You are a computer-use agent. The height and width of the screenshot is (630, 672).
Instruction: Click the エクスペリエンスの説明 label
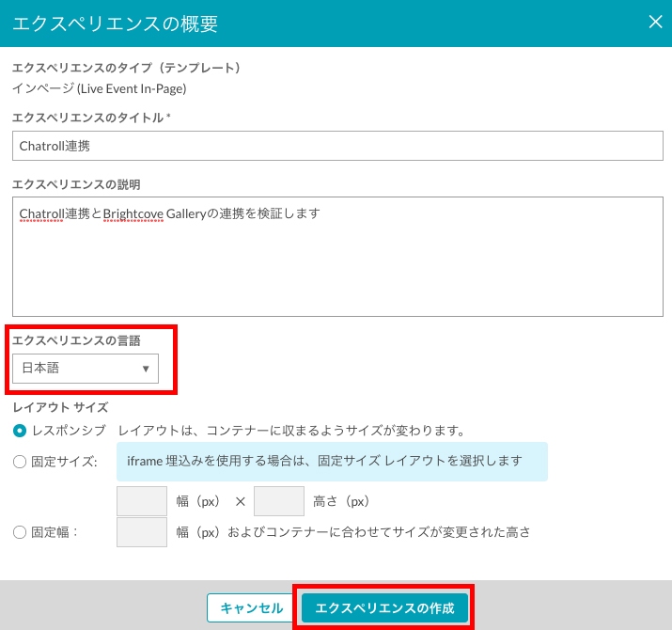click(x=76, y=183)
